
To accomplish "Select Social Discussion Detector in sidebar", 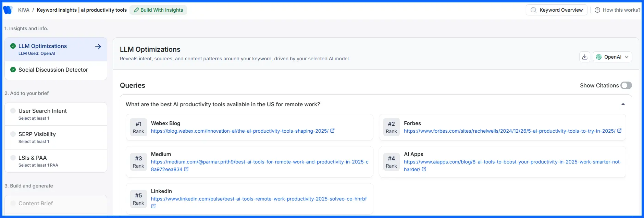I will click(56, 70).
